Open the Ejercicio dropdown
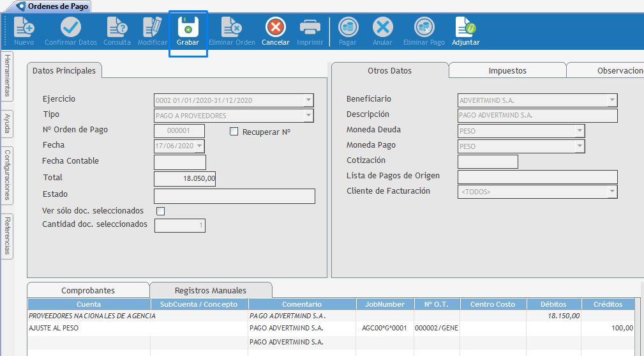Image resolution: width=644 pixels, height=356 pixels. 308,100
